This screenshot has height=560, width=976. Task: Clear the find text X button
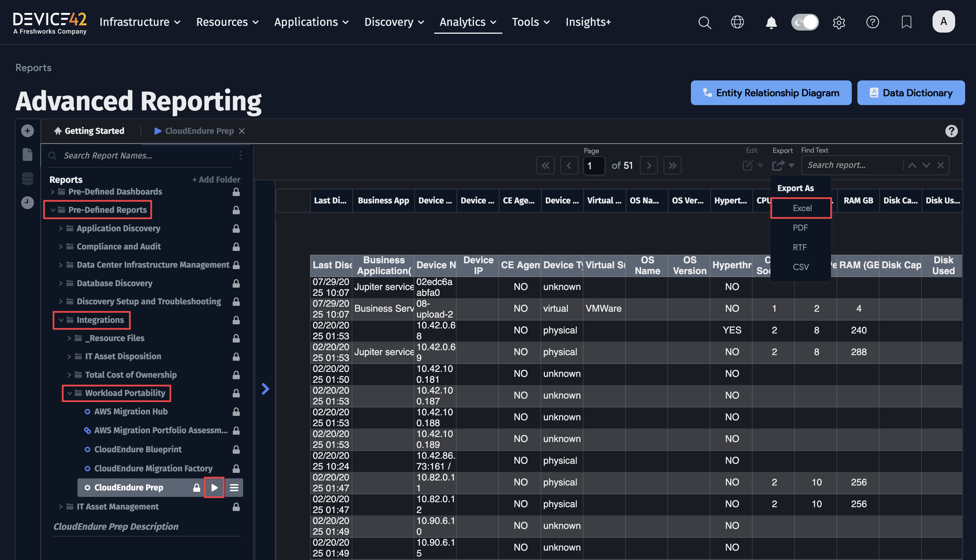tap(940, 165)
